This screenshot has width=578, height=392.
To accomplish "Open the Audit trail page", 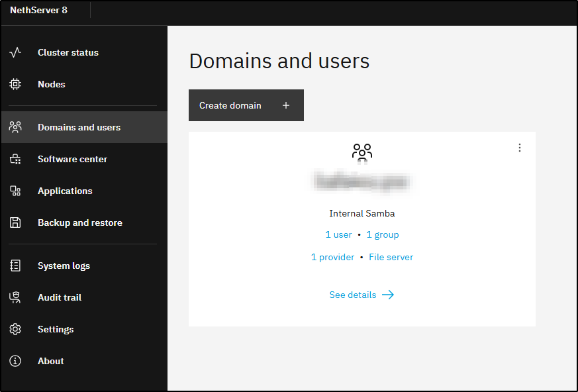I will click(x=84, y=297).
